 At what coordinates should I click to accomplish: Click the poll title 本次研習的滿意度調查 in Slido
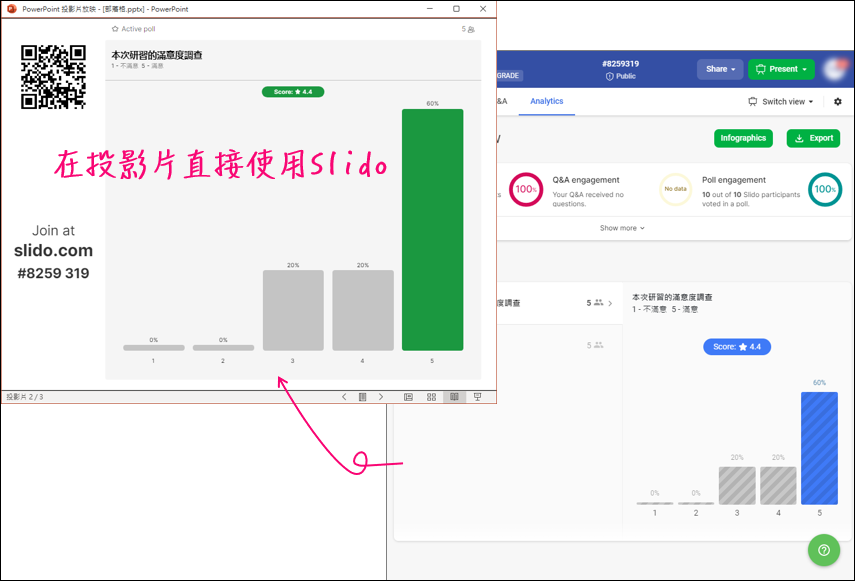point(672,297)
